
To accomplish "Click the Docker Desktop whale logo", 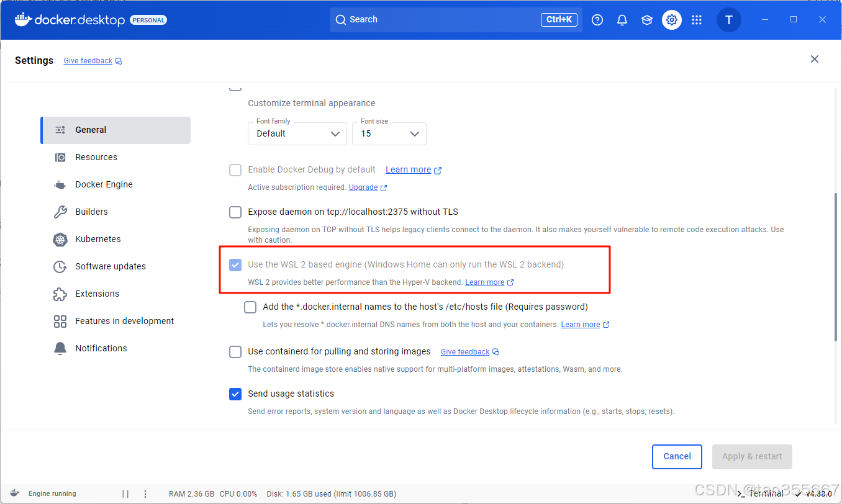I will click(23, 20).
